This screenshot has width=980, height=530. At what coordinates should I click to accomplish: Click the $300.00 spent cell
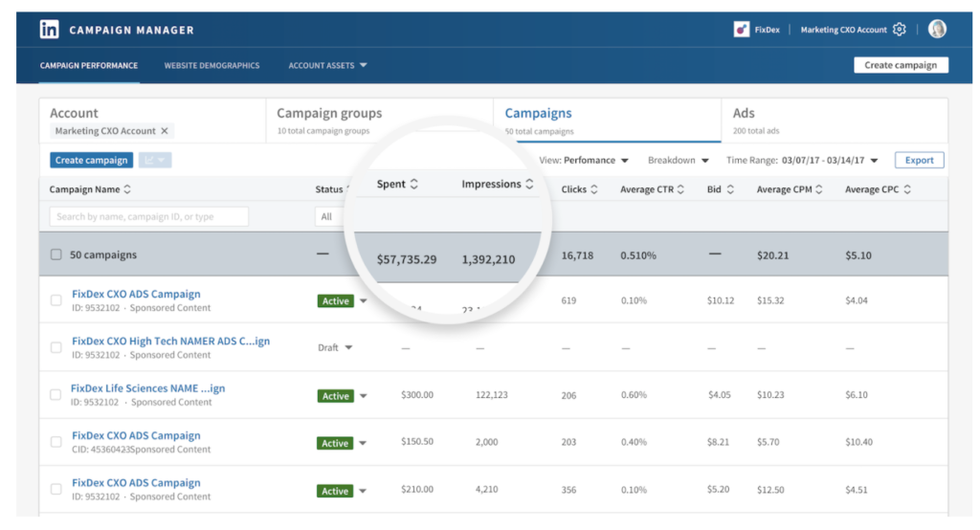point(417,395)
